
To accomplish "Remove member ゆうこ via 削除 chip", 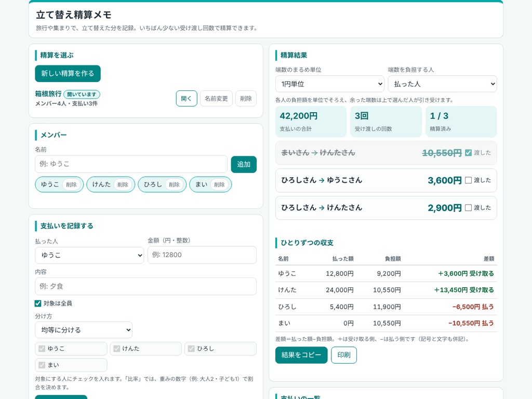I will point(71,184).
